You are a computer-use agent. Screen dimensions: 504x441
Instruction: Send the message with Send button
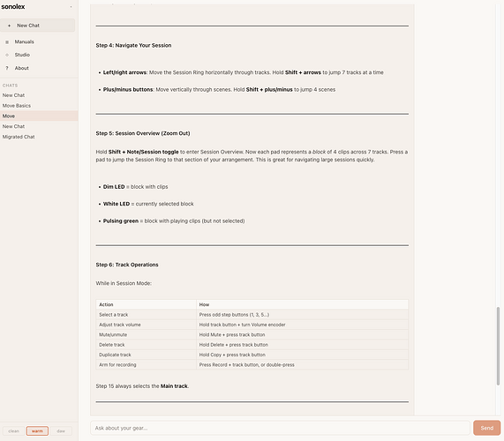[x=486, y=428]
